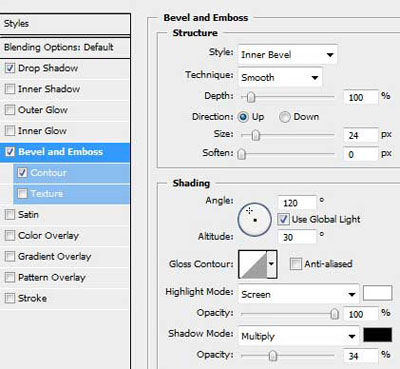This screenshot has width=400, height=369.
Task: Open the Outer Glow settings row
Action: (65, 110)
